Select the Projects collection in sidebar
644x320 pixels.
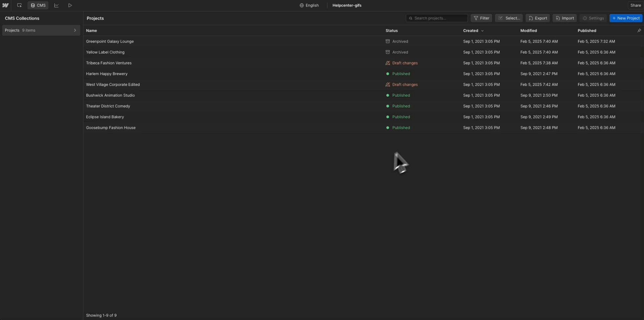point(41,30)
